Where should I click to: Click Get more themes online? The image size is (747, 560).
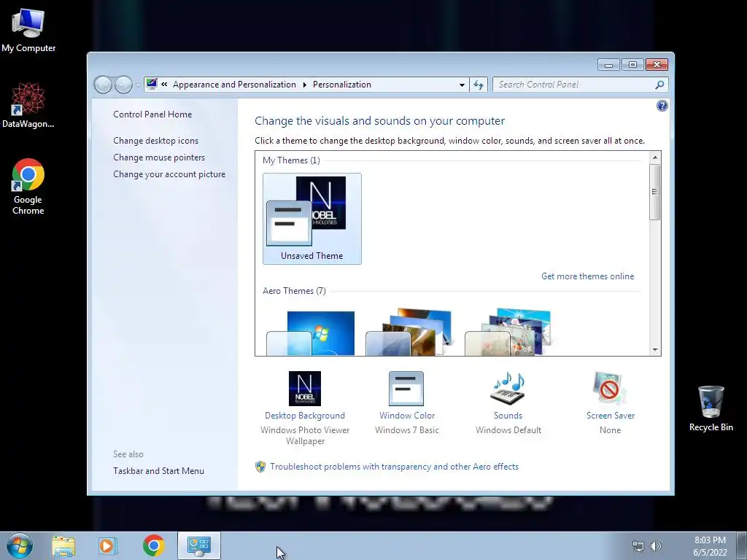[x=587, y=276]
